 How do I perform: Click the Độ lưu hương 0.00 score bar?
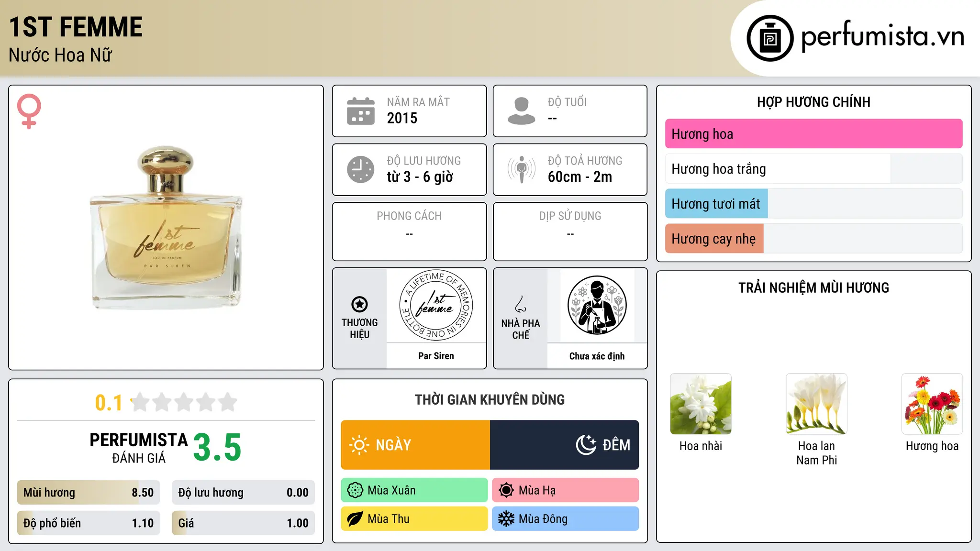point(243,493)
